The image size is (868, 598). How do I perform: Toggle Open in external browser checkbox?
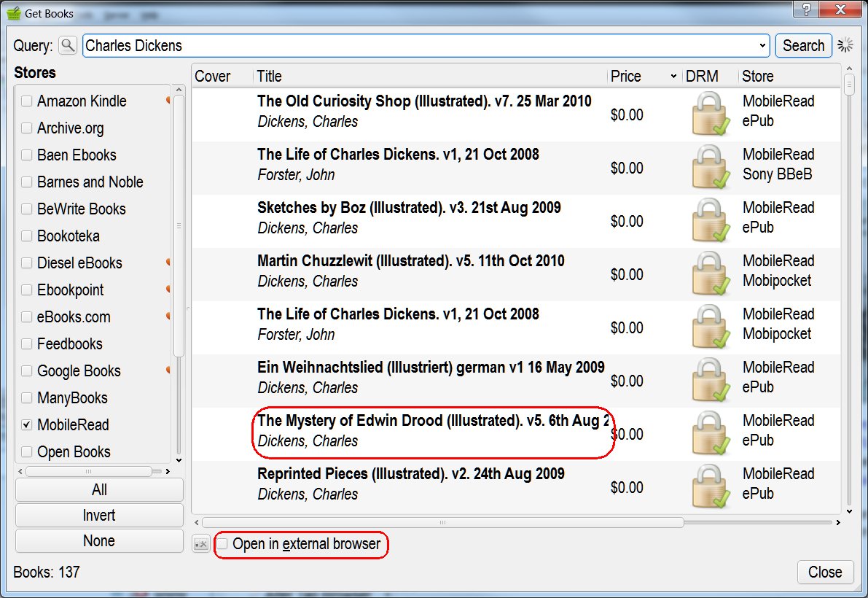point(222,544)
